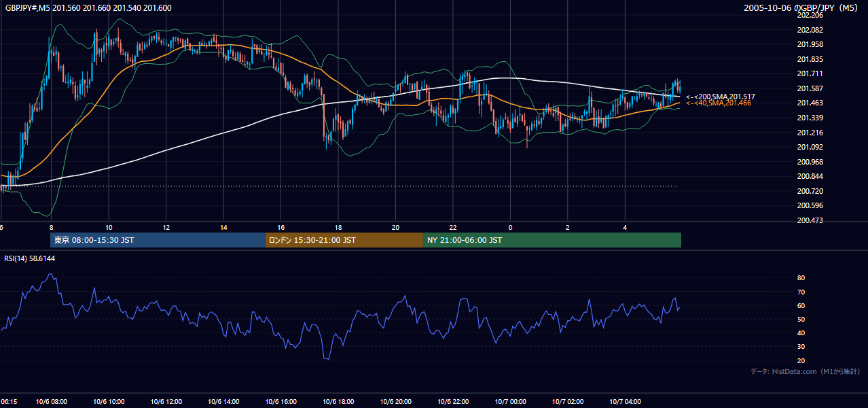Click RSI axis level 40
868x408 pixels.
(x=801, y=333)
